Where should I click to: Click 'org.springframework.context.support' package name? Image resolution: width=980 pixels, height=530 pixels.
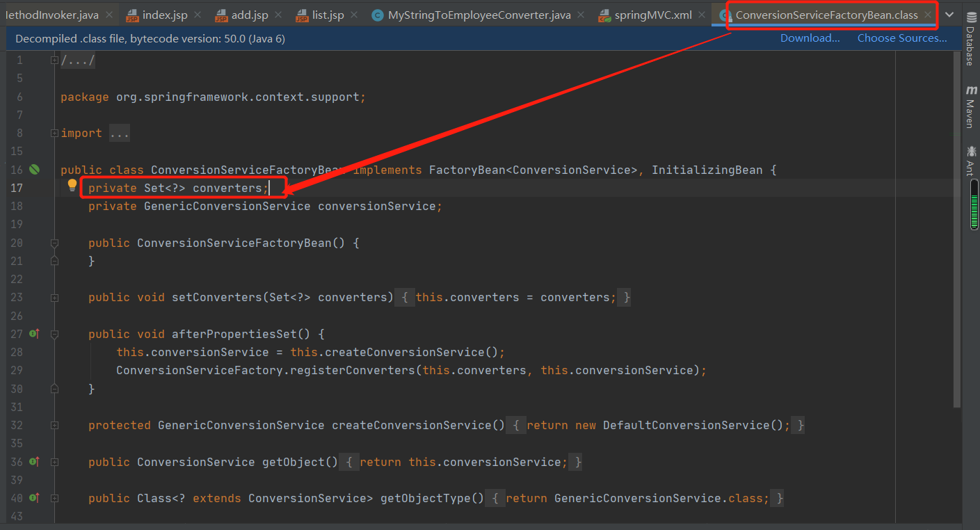click(238, 97)
